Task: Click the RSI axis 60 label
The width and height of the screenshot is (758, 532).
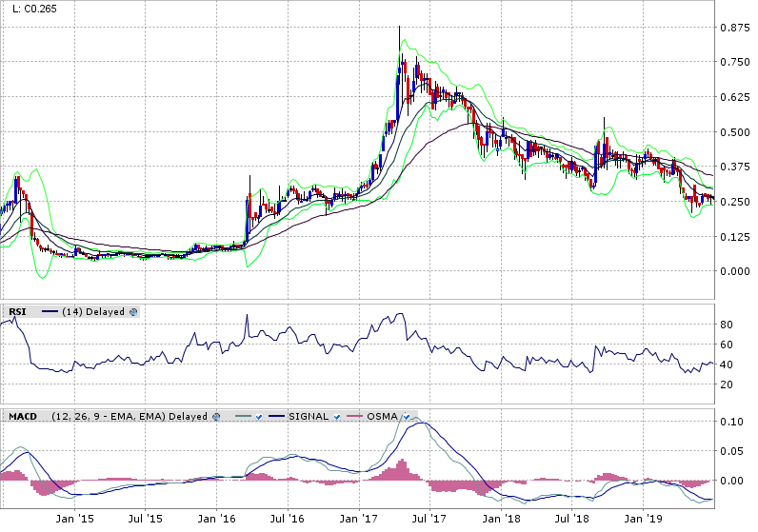Action: coord(726,345)
